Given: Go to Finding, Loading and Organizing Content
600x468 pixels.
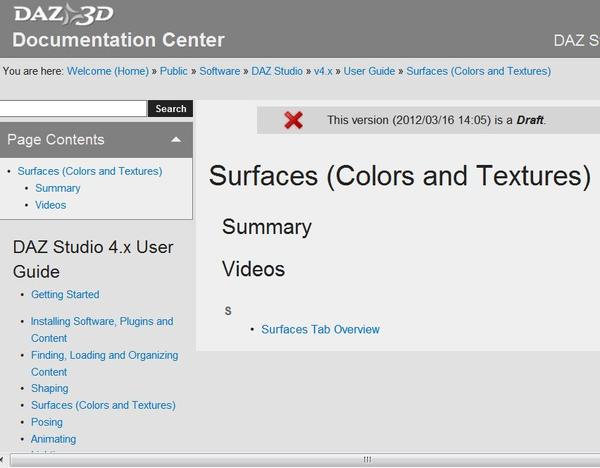Looking at the screenshot, I should (104, 355).
